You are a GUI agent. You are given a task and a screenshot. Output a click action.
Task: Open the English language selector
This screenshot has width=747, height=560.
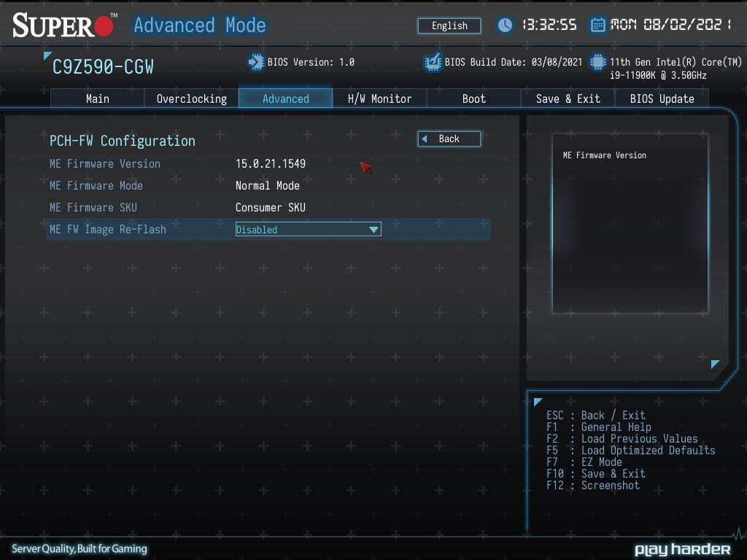(x=449, y=26)
